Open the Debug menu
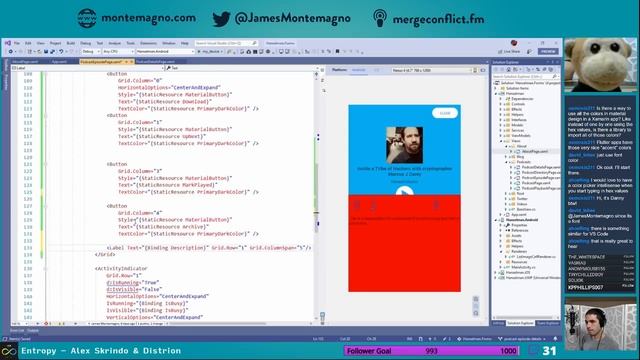The height and width of the screenshot is (360, 640). tap(86, 43)
